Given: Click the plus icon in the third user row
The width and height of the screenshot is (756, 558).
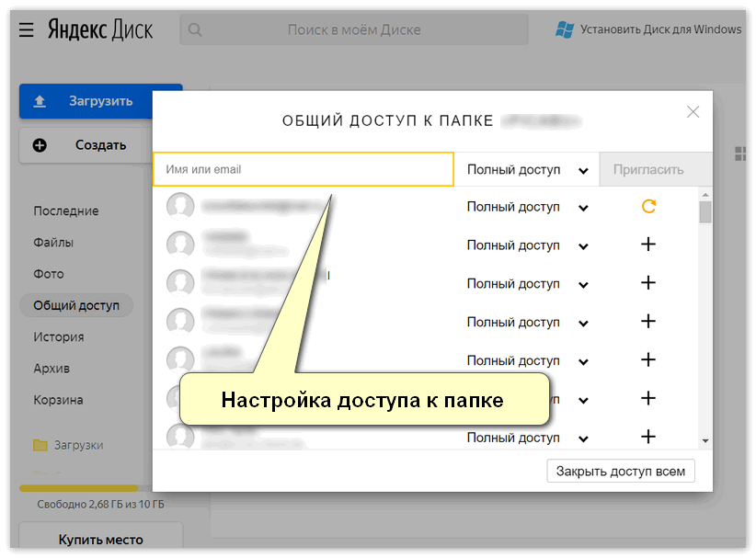Looking at the screenshot, I should click(648, 283).
